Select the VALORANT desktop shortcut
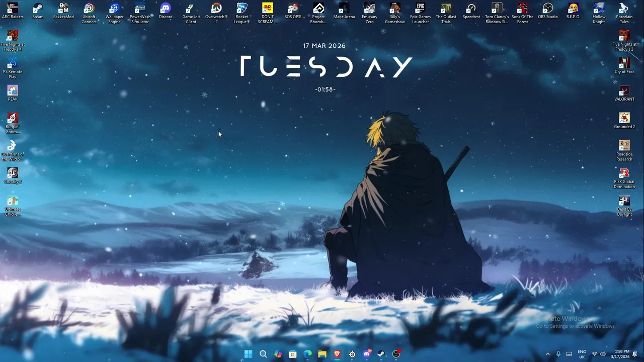Viewport: 644px width, 362px height. (624, 94)
